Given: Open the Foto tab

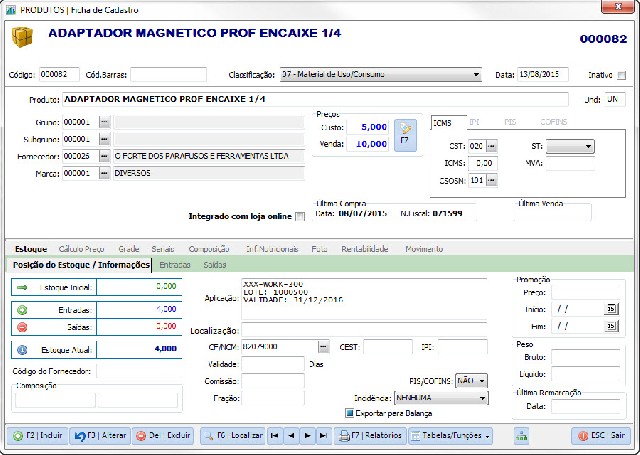Looking at the screenshot, I should tap(319, 249).
